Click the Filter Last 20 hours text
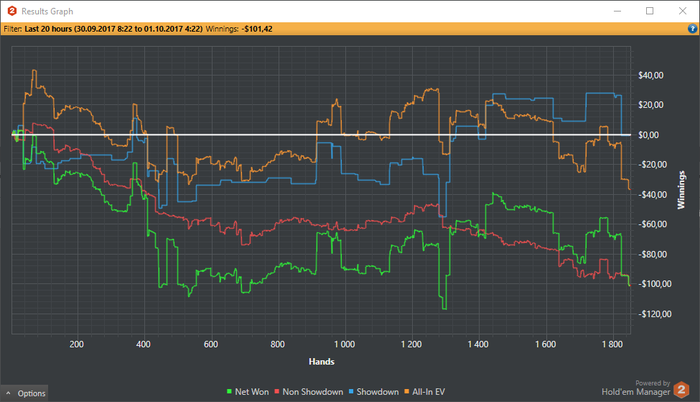The width and height of the screenshot is (700, 402). click(x=103, y=29)
